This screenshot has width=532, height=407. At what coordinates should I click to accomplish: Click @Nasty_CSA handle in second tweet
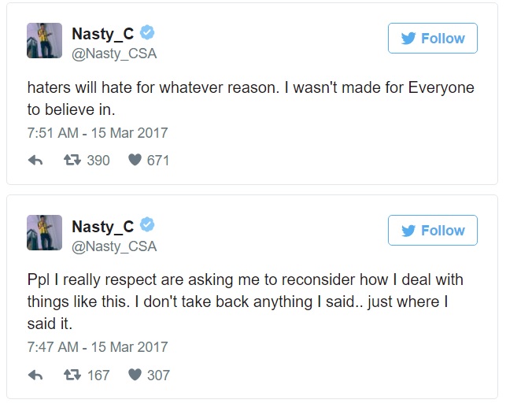tap(114, 246)
